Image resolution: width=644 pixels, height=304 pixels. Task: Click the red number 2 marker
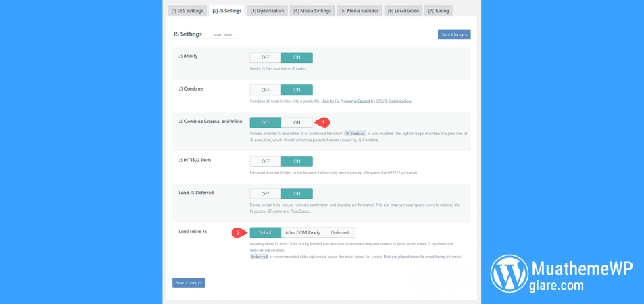point(237,232)
